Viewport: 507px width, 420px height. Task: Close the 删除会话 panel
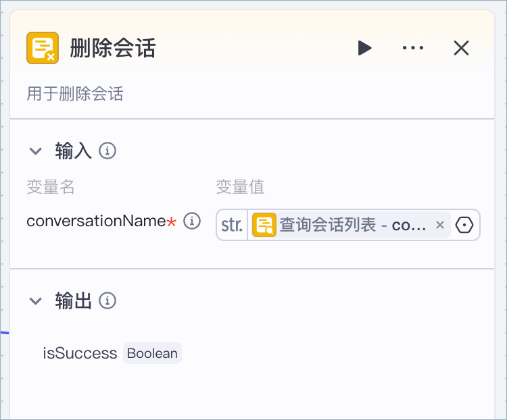point(461,48)
